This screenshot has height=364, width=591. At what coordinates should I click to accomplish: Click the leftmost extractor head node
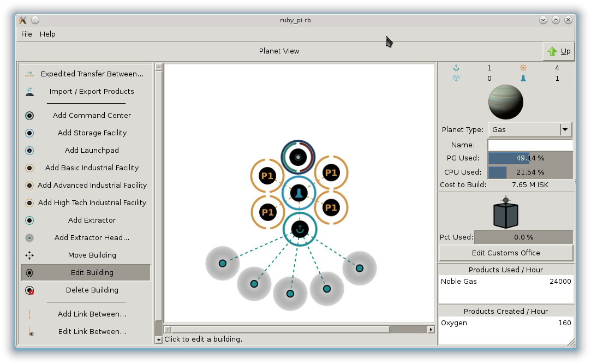click(x=223, y=263)
